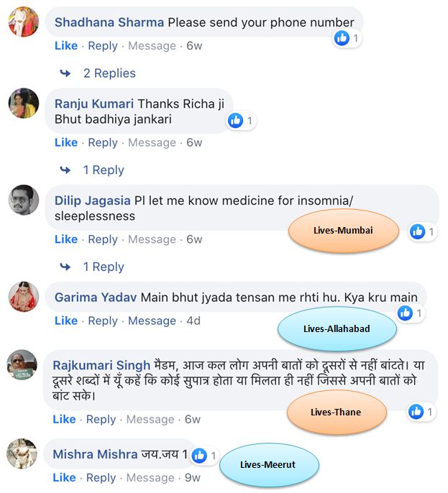Click the orange Lives-Mumbai bubble
Viewport: 448px width, 493px height.
click(343, 231)
